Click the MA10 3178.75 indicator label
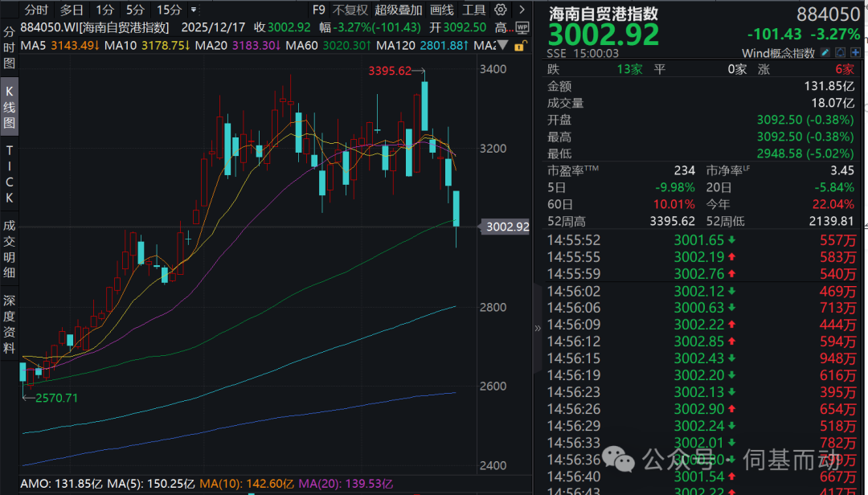The image size is (868, 495). (x=147, y=46)
